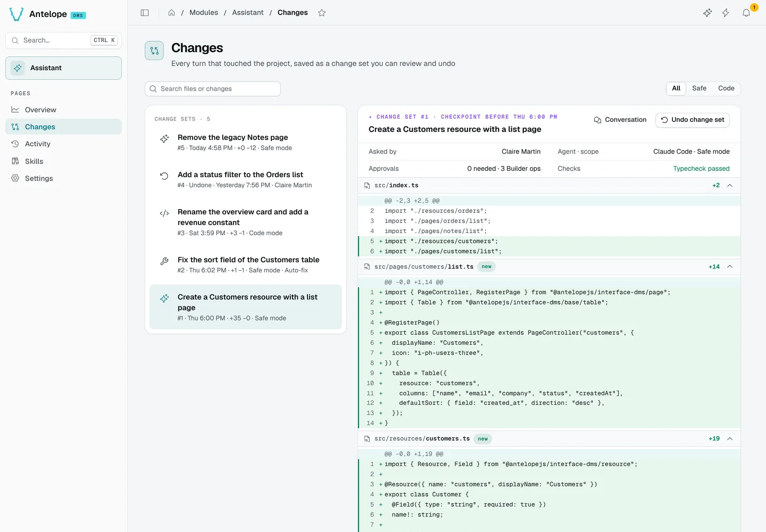766x532 pixels.
Task: Click the Assistant button in sidebar
Action: coord(63,68)
